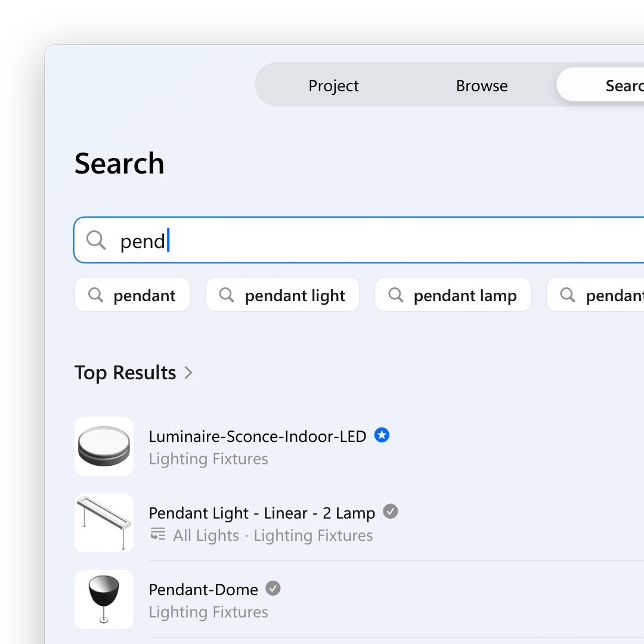Click the magnifier icon in search field
Viewport: 644px width, 644px height.
[96, 240]
